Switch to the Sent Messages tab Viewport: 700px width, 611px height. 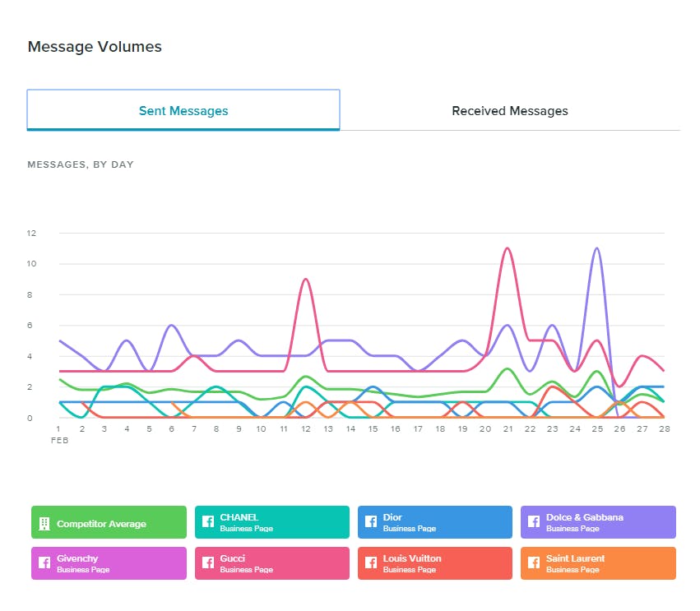(x=183, y=110)
